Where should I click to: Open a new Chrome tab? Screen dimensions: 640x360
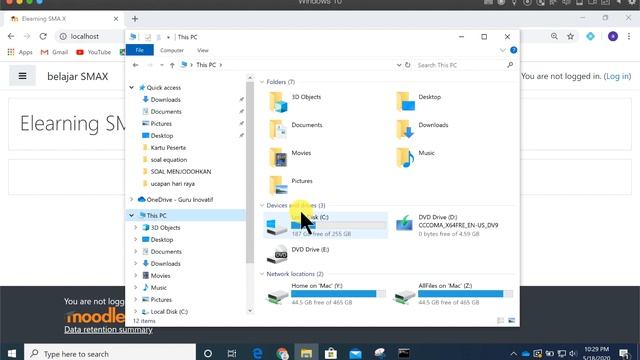[135, 19]
